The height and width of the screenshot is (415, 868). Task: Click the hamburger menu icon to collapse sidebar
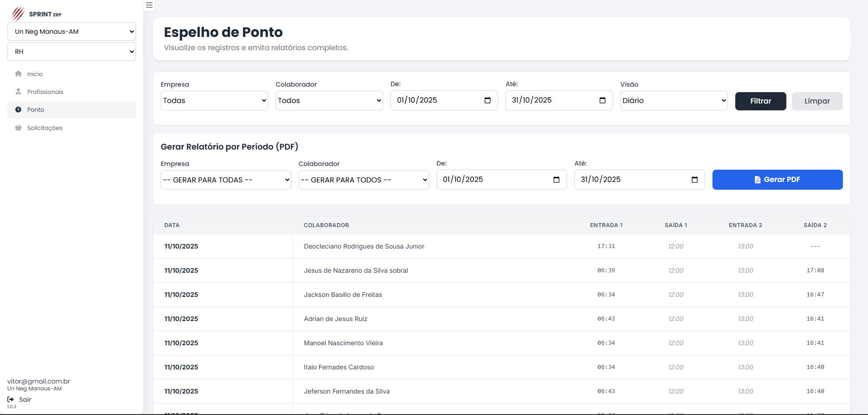[149, 5]
